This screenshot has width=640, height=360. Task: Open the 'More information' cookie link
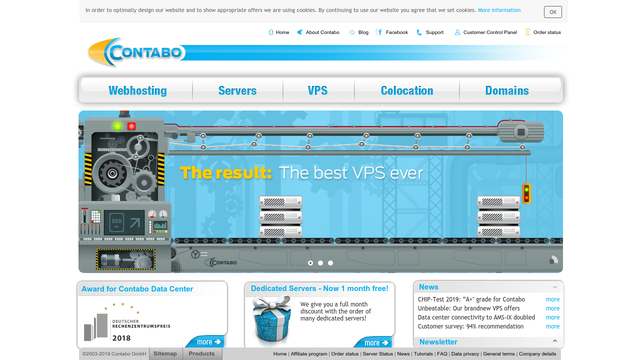(499, 10)
